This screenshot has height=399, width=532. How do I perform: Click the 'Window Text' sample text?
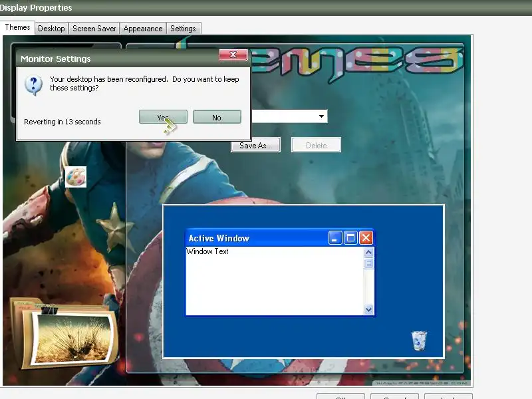[x=207, y=251]
